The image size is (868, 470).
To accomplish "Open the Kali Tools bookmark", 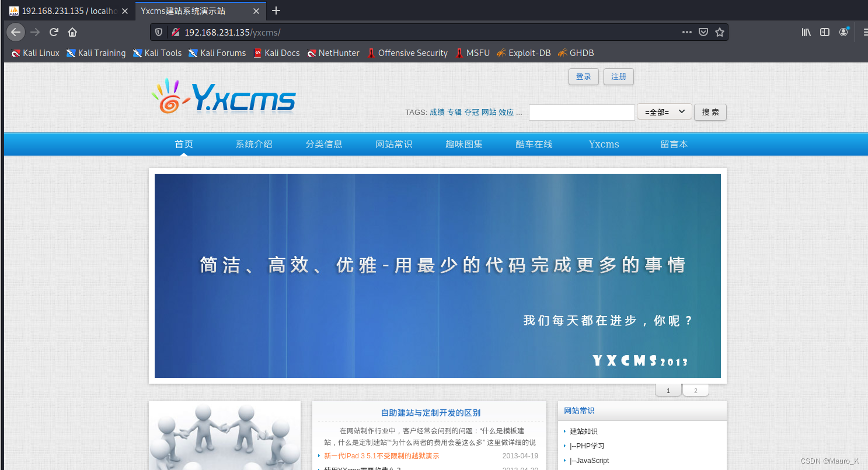I will click(157, 52).
